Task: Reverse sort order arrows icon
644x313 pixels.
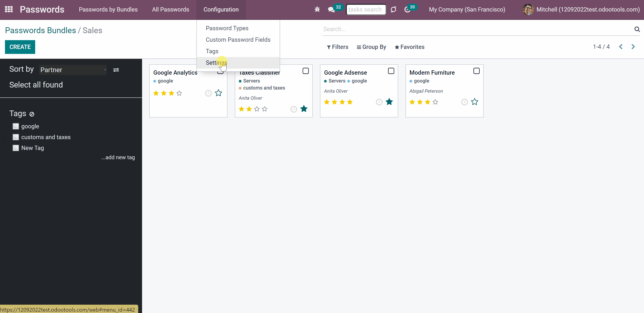Action: click(116, 70)
